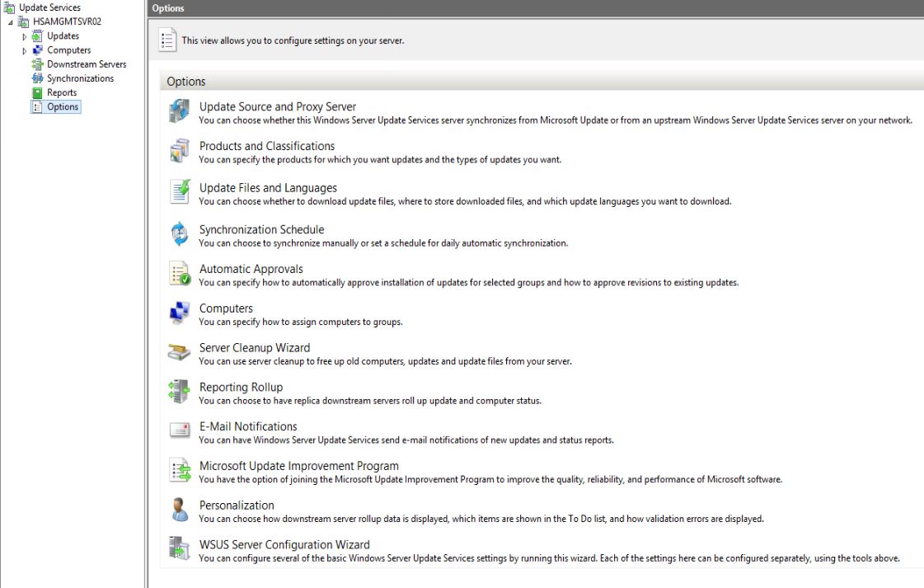Viewport: 924px width, 588px height.
Task: Open Update Files and Languages
Action: [x=268, y=188]
